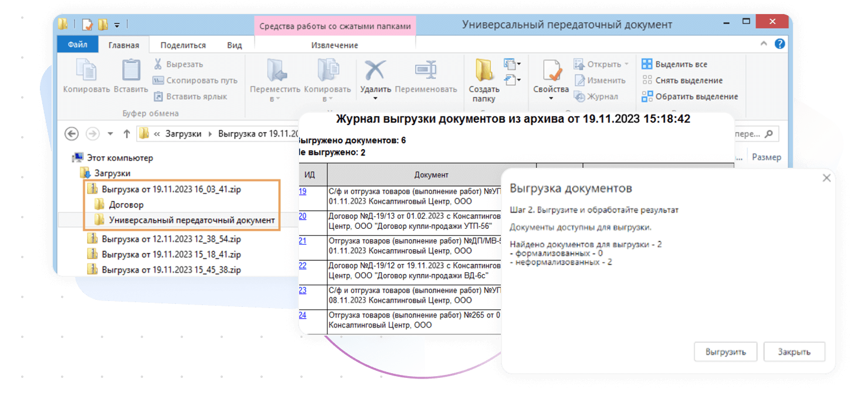Select the Договор folder
868x399 pixels.
coord(118,205)
